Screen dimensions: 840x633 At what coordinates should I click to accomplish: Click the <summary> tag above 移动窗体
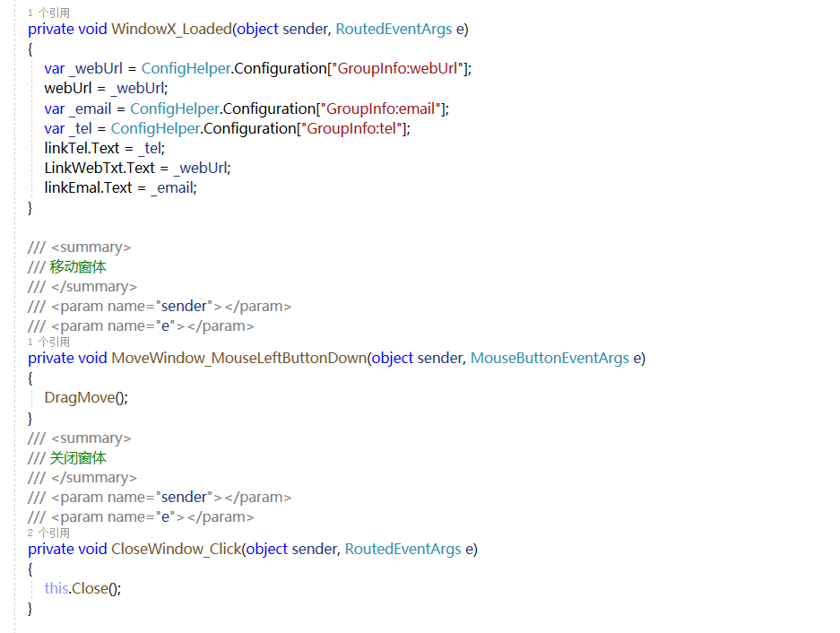91,247
